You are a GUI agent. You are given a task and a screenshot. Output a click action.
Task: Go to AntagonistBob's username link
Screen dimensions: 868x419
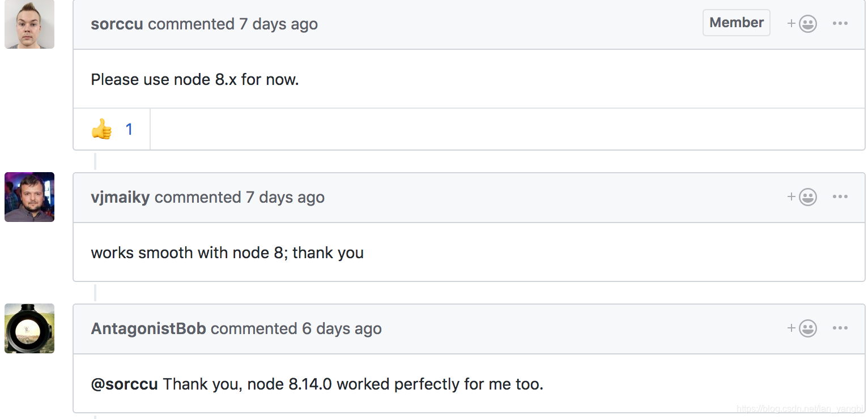coord(148,328)
